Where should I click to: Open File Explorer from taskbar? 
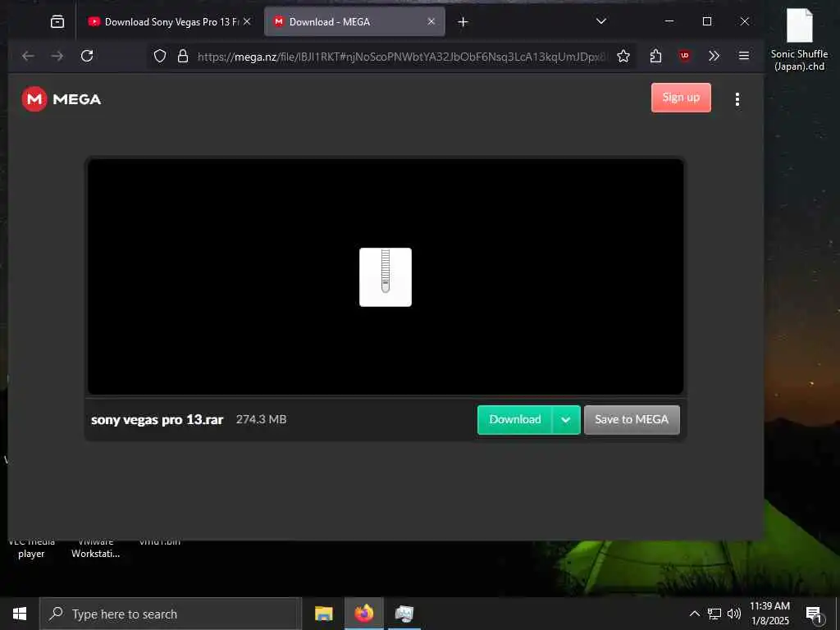click(x=323, y=614)
